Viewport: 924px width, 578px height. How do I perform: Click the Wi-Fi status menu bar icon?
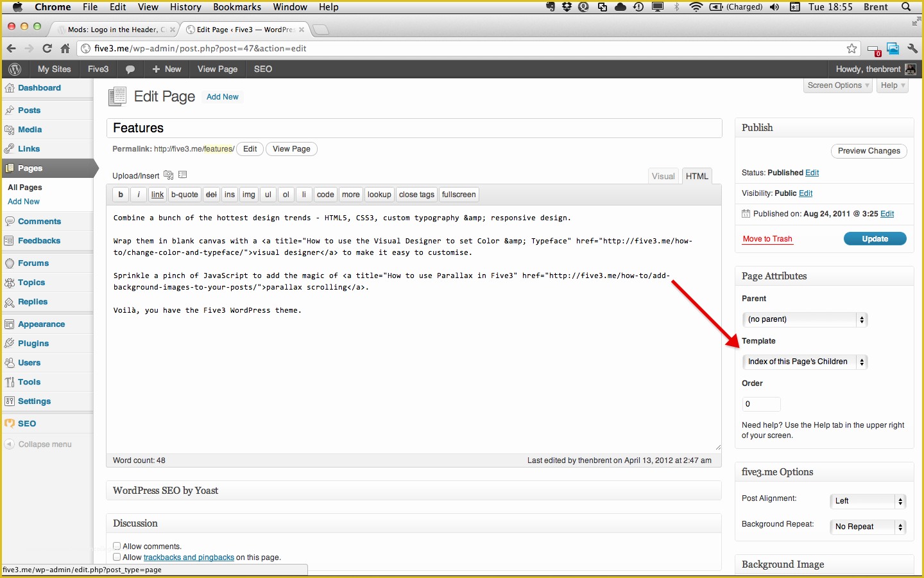point(696,7)
